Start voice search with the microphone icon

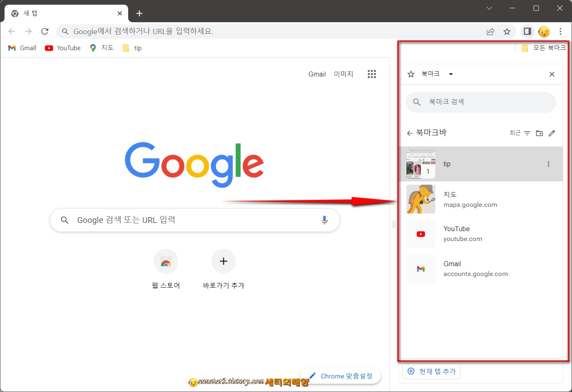tap(324, 220)
